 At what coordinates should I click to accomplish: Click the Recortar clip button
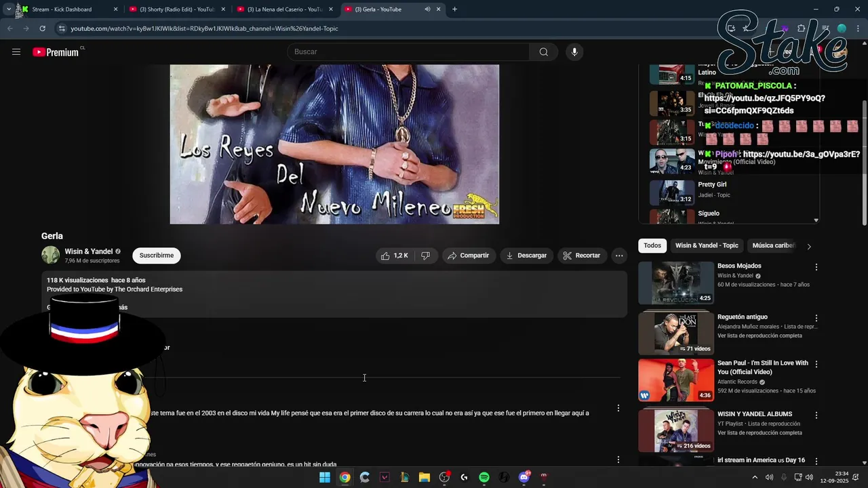[x=581, y=256]
